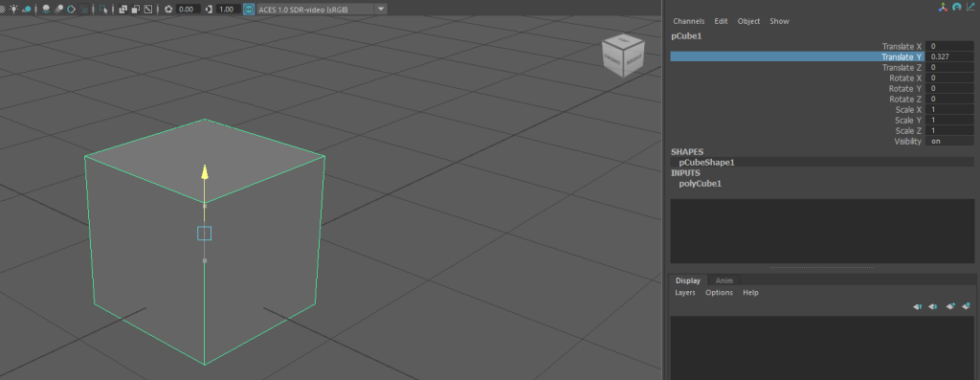Click the Rotate X value field
Screen dimensions: 980x380
[950, 78]
